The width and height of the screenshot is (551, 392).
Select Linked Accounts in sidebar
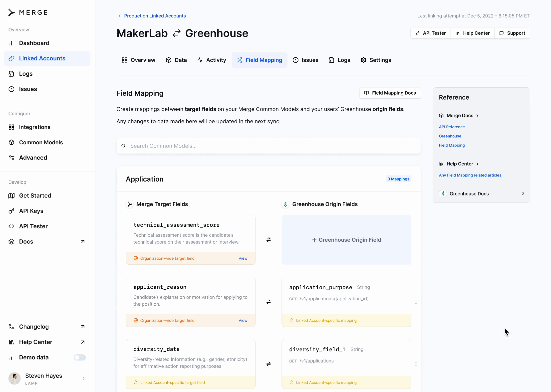[47, 58]
